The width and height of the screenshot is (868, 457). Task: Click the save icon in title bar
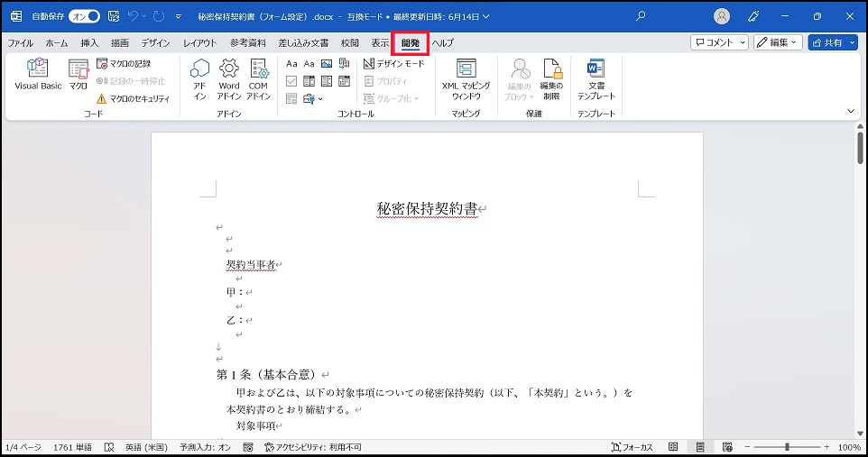tap(114, 16)
